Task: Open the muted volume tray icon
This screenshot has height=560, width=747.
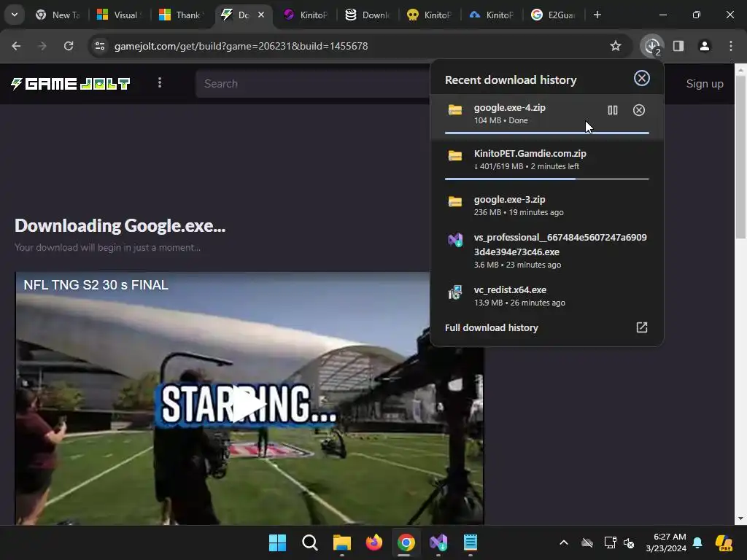Action: (x=629, y=542)
